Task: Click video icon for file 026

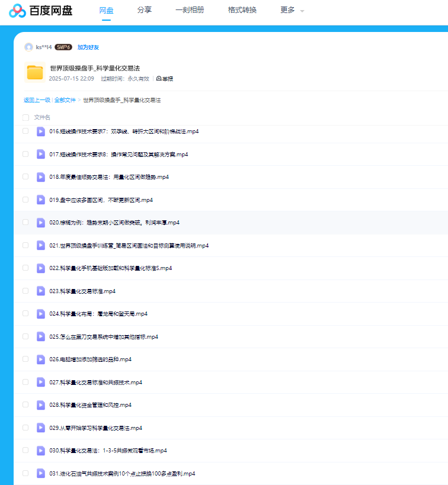Action: [41, 359]
